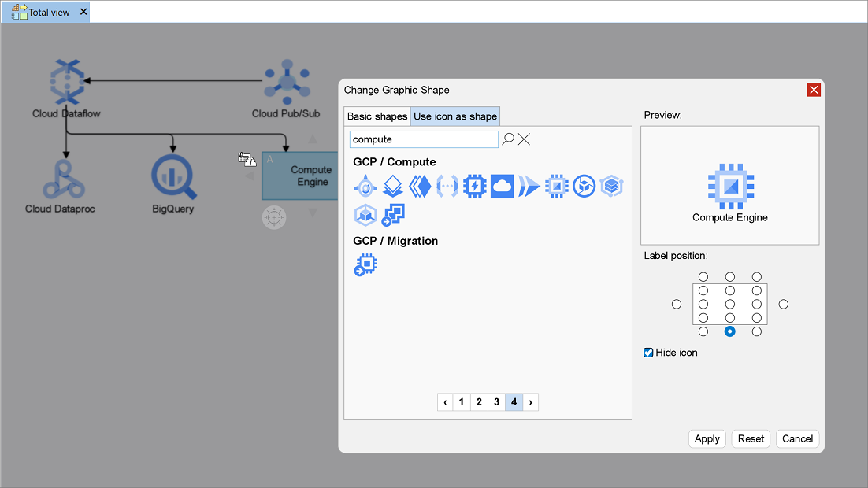Go to next page of icon results
Screen dimensions: 868x488
531,402
